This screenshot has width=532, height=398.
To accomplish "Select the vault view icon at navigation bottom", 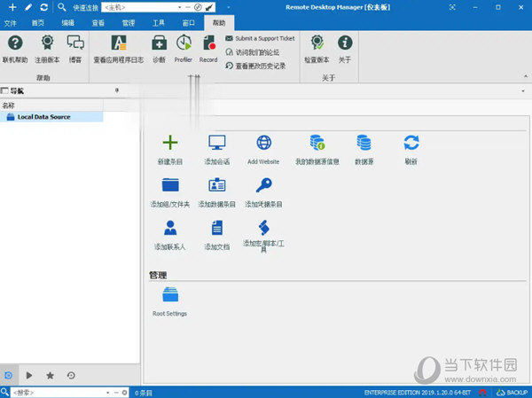I will [x=8, y=375].
